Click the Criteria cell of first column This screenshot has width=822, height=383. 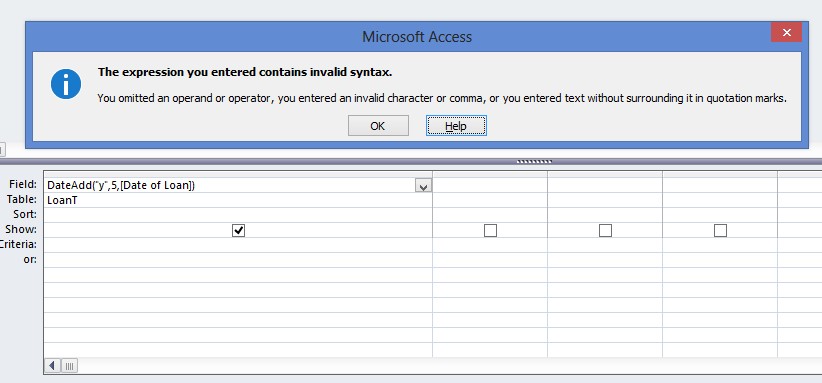[238, 245]
